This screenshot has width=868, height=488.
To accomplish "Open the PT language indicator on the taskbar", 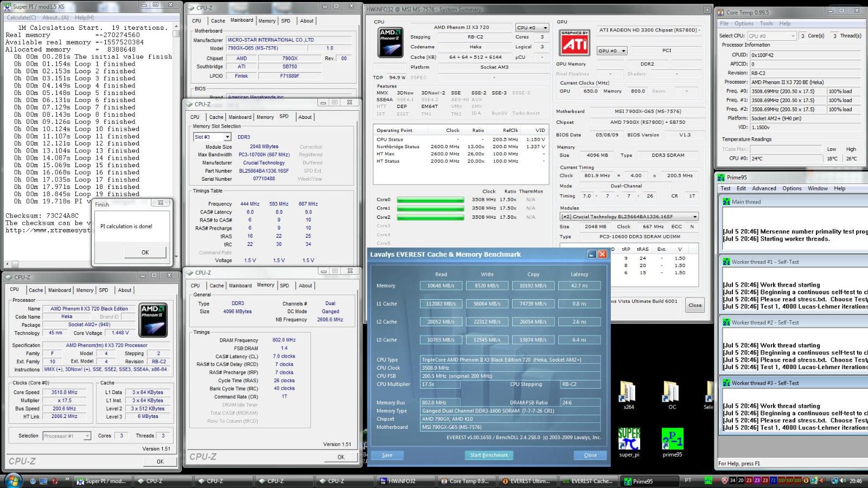I will click(x=688, y=480).
